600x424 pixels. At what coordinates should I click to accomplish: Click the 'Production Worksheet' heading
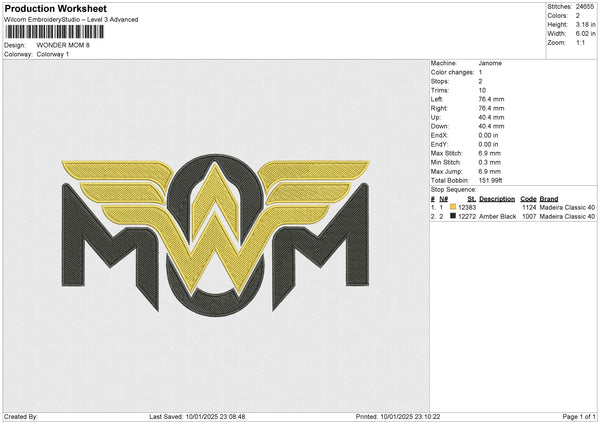click(55, 8)
